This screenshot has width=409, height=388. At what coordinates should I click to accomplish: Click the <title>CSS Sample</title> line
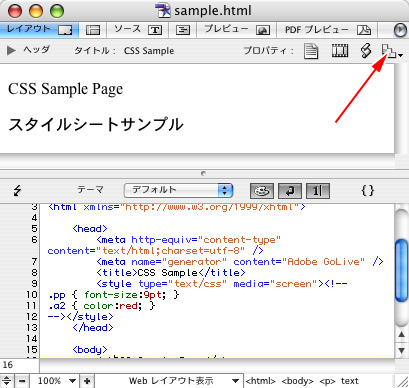171,273
